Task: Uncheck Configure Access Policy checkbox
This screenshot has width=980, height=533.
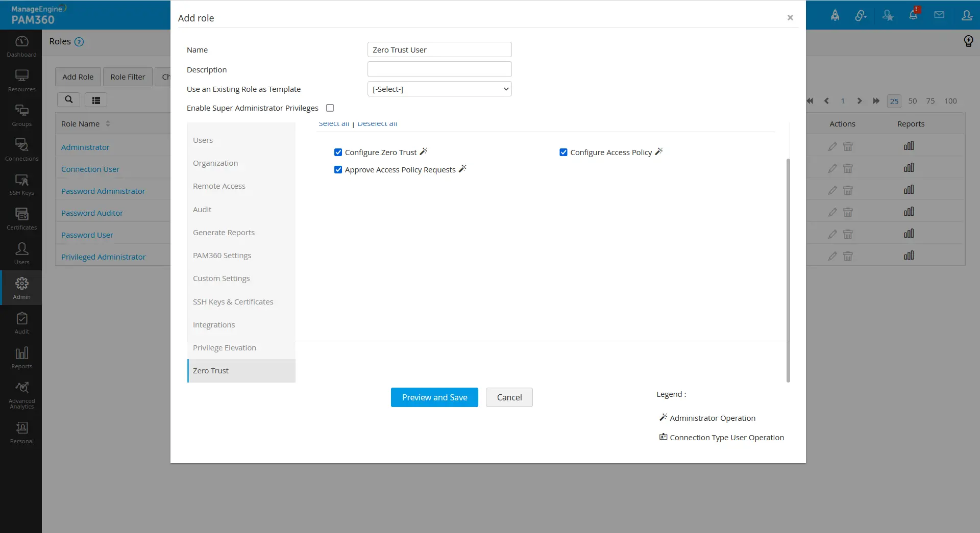Action: (563, 152)
